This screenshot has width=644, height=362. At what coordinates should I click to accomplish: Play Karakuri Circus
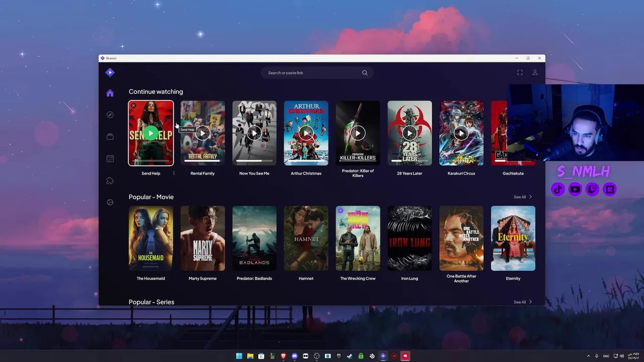[461, 133]
